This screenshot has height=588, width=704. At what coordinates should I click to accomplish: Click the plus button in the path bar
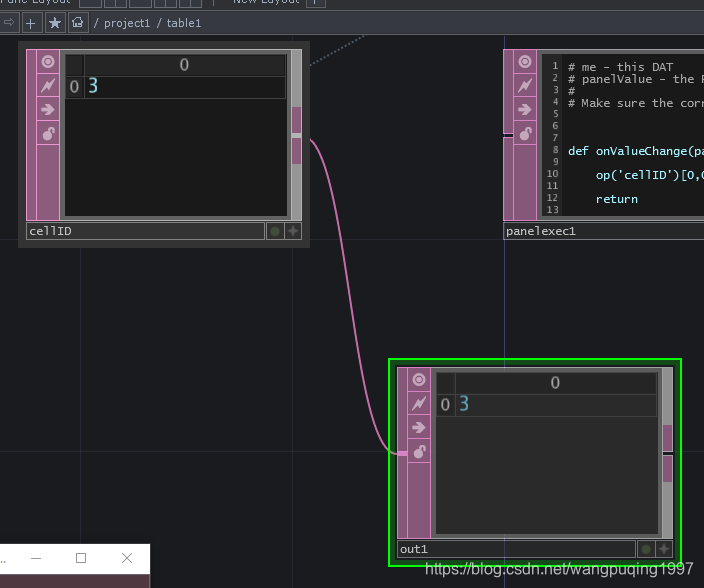pos(31,23)
